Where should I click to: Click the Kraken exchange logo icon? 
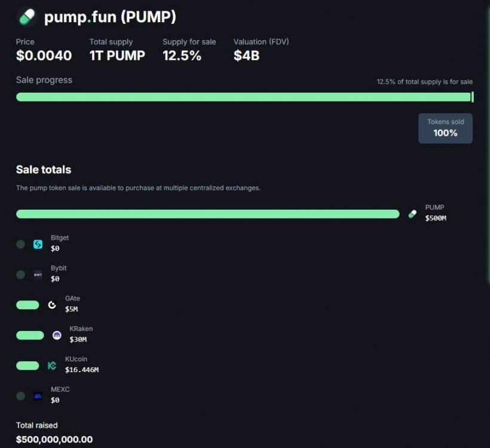tap(57, 336)
